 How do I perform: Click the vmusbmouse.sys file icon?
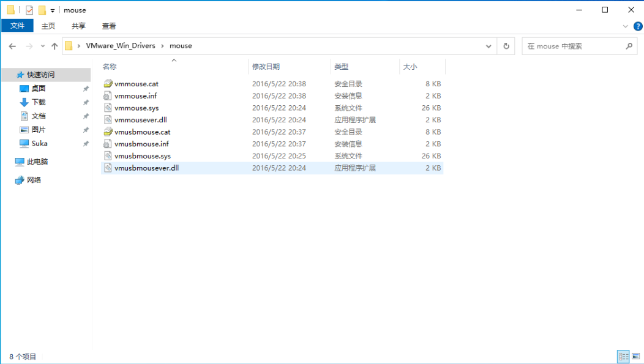click(x=107, y=156)
